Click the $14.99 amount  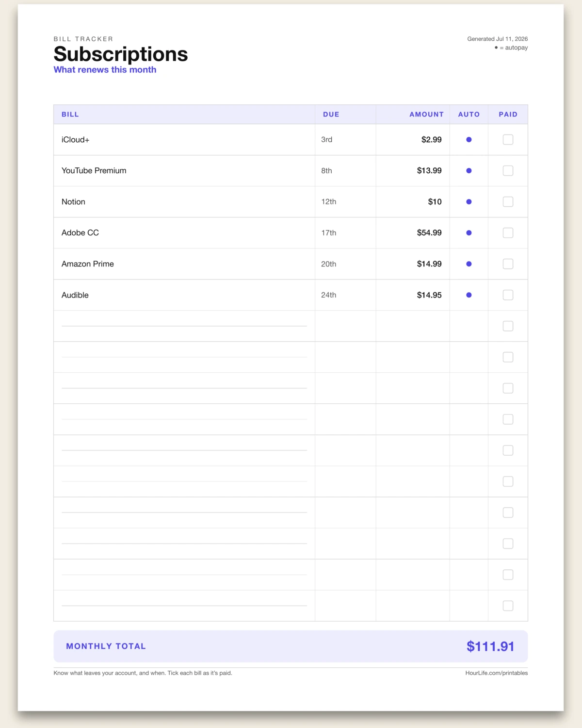[x=429, y=264]
